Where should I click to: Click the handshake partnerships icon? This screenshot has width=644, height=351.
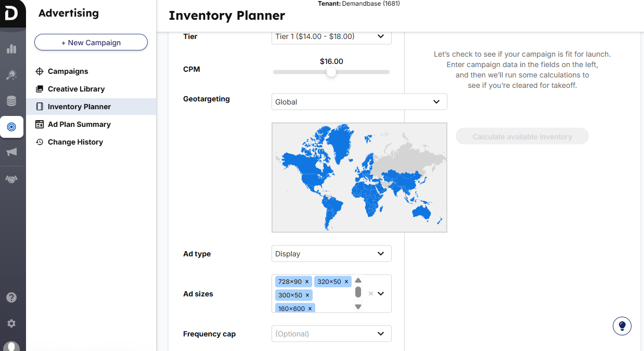click(x=11, y=178)
